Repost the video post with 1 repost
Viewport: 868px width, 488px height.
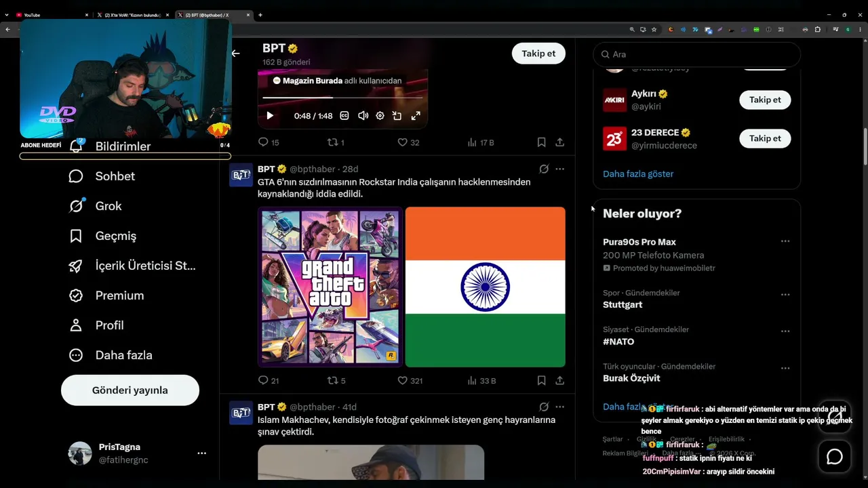tap(336, 142)
